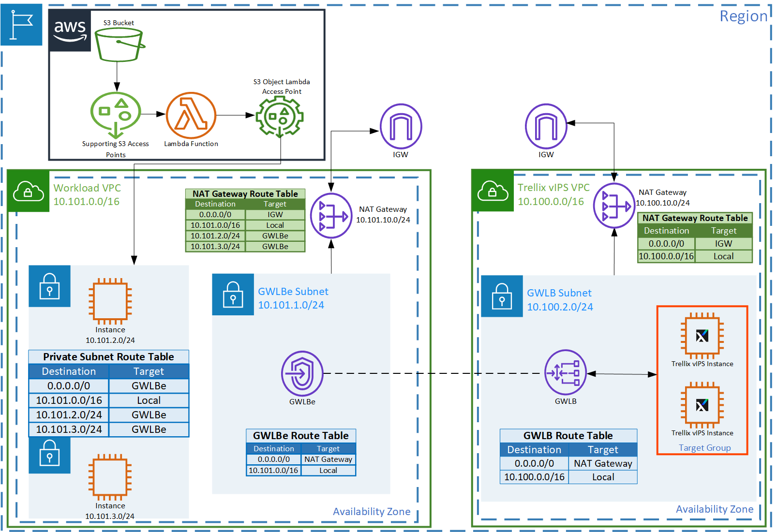The width and height of the screenshot is (777, 532).
Task: Click 10.101.2.0/24 in Workload NAT Gateway Route Table
Action: coord(215,236)
